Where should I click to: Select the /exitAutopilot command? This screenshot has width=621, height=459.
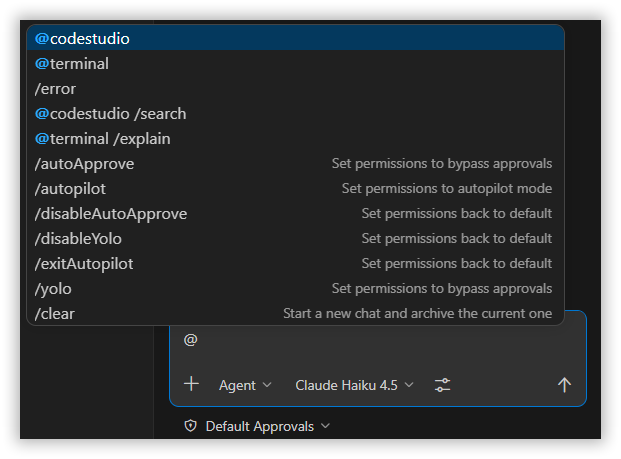point(295,263)
